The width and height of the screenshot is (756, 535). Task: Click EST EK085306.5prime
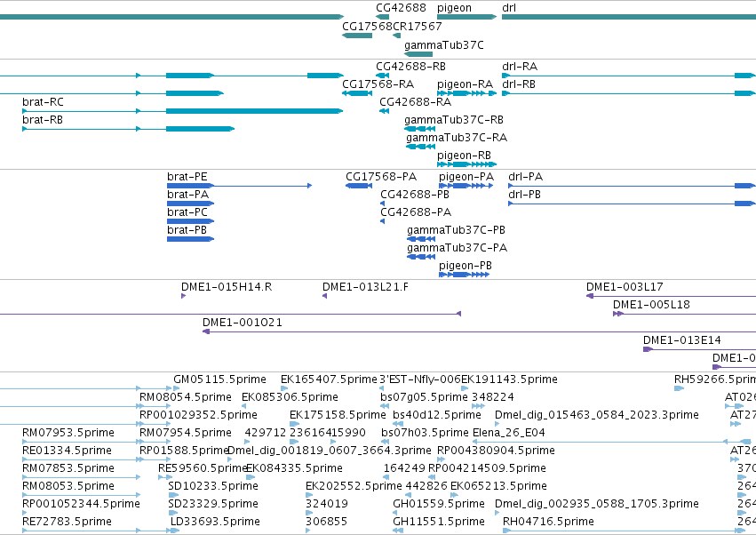coord(290,397)
